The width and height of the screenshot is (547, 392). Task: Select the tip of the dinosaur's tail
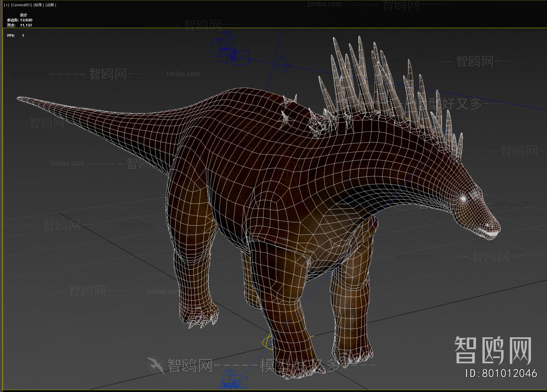click(21, 99)
